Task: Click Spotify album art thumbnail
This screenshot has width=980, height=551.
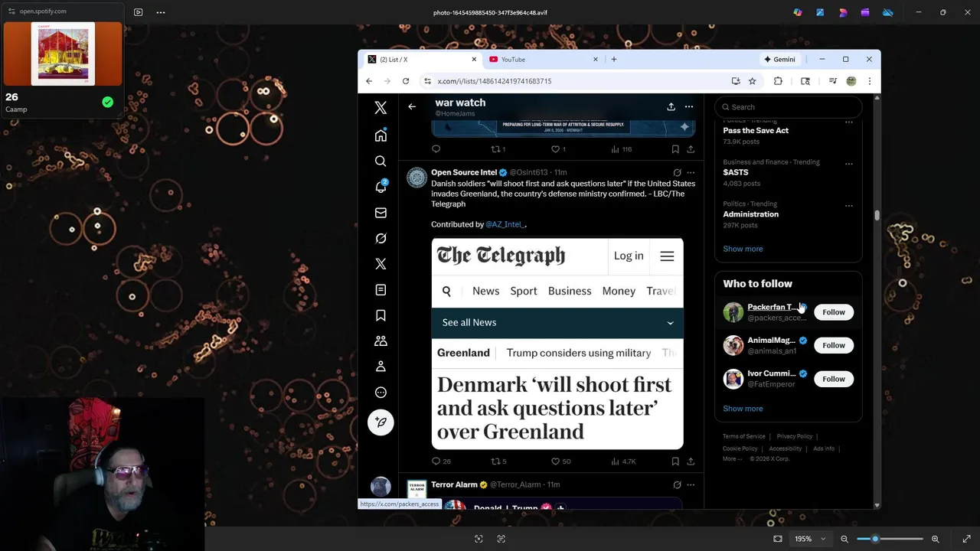Action: tap(63, 54)
